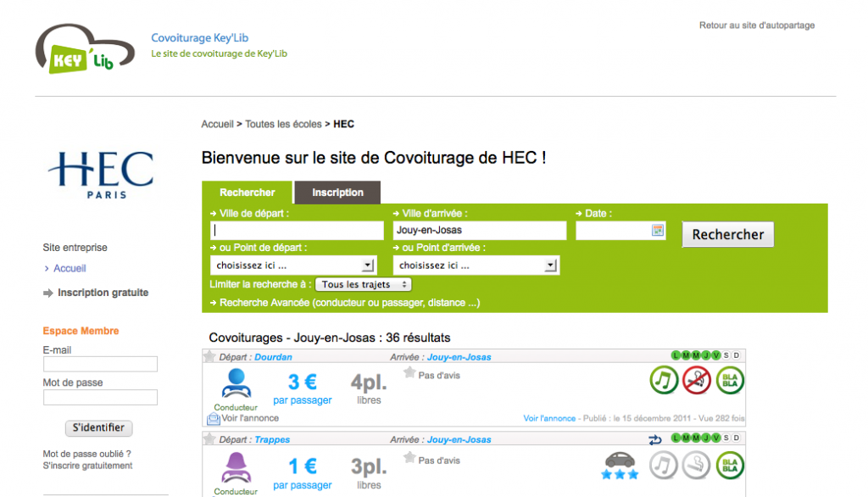This screenshot has height=497, width=868.
Task: Click S'inscrire gratuitement link
Action: 87,466
